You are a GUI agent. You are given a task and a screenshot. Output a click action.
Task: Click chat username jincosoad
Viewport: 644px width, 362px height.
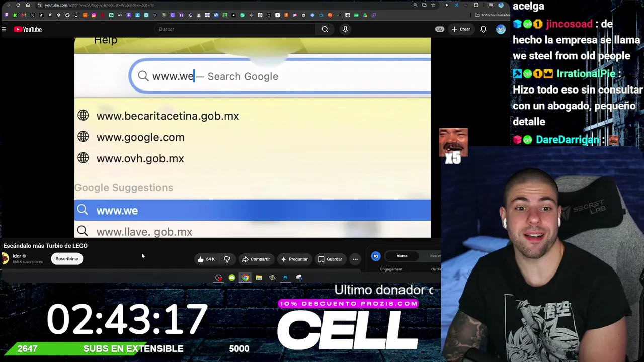click(x=570, y=24)
